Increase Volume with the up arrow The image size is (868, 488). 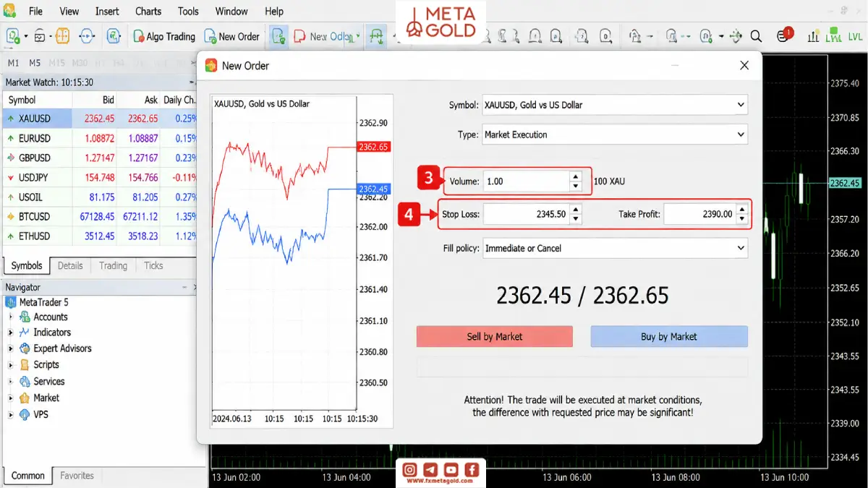[x=576, y=176]
